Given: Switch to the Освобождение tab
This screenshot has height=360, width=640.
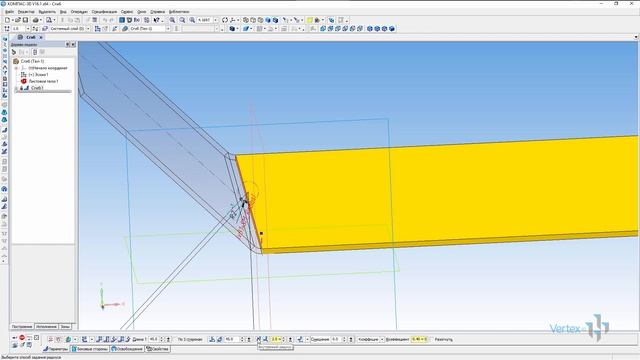Looking at the screenshot, I should point(127,349).
